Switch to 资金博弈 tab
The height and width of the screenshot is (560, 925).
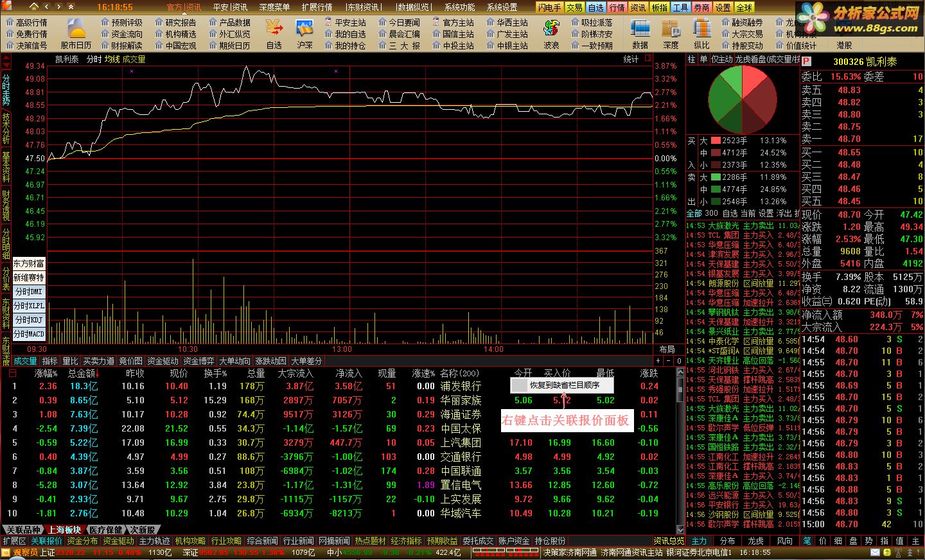coord(198,362)
